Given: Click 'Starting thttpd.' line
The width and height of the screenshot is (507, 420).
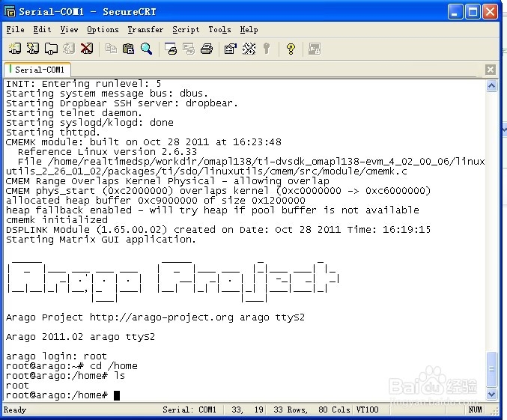Looking at the screenshot, I should tap(53, 133).
